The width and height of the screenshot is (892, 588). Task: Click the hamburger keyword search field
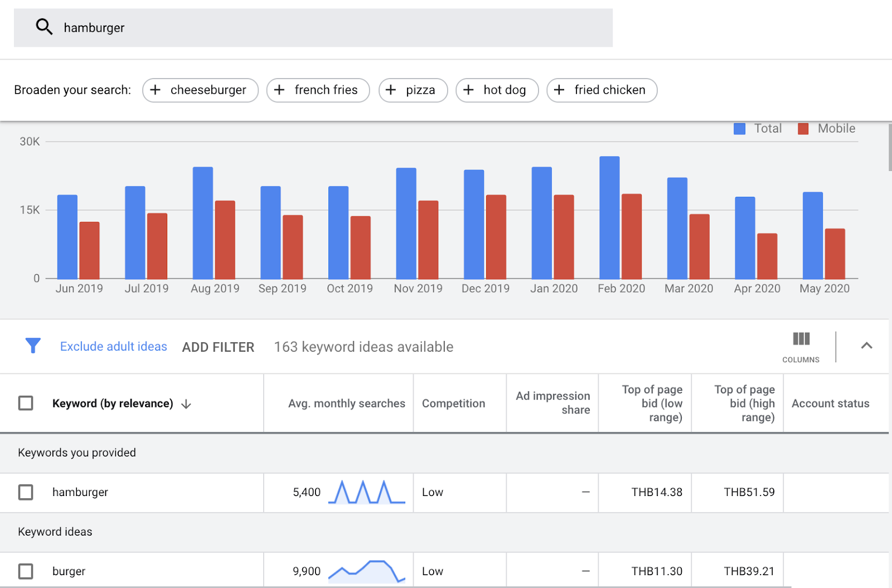(x=313, y=28)
